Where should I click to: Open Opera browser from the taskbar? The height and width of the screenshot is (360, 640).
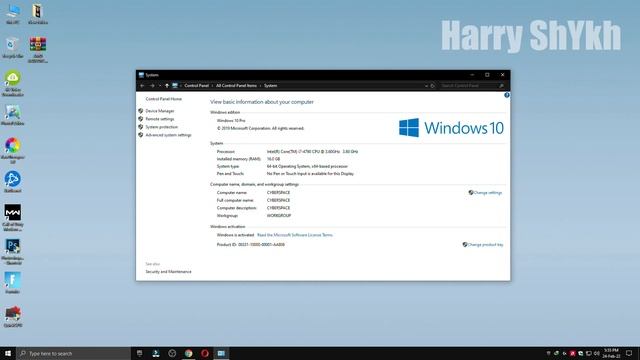[204, 353]
